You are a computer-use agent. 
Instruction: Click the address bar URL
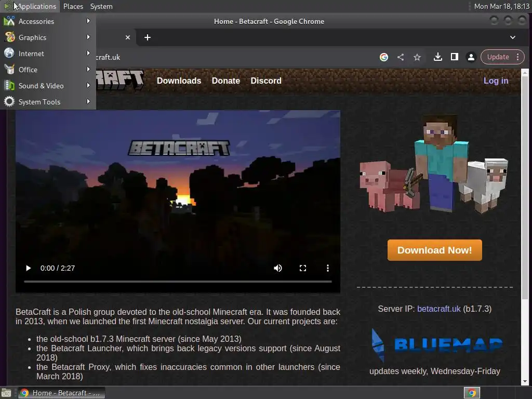click(x=108, y=57)
